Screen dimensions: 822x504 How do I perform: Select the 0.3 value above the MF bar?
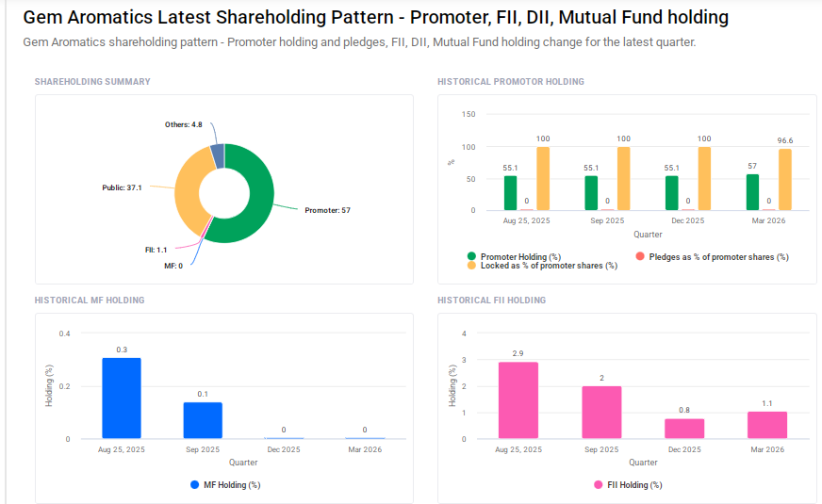(122, 350)
